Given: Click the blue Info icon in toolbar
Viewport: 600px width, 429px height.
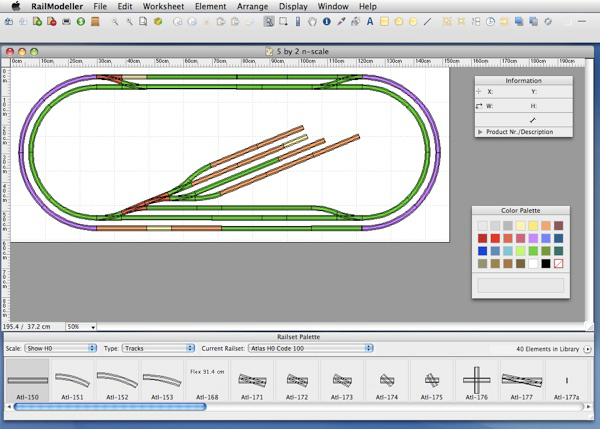Looking at the screenshot, I should pyautogui.click(x=326, y=21).
